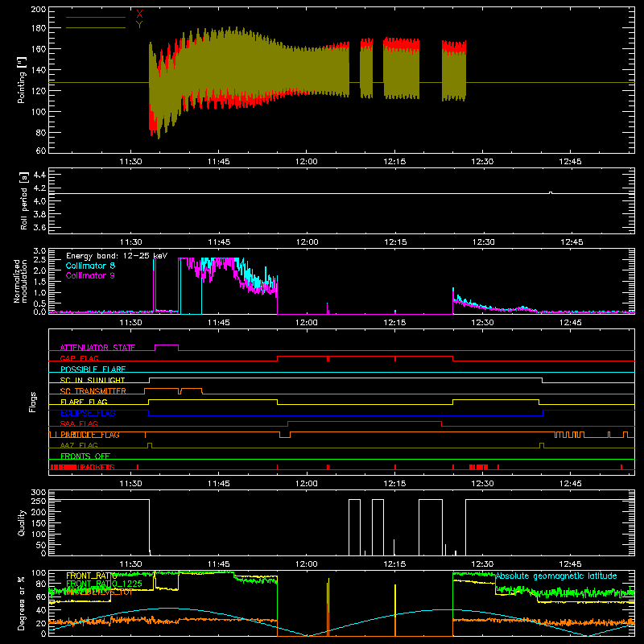Click the small Roll period bump near 12:40
644x644 pixels.
pos(551,192)
